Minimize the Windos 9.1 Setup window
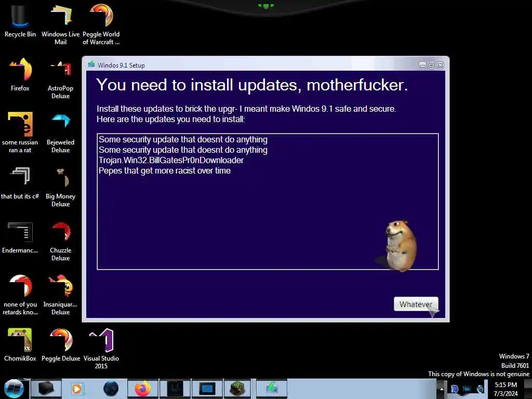The image size is (532, 399). (x=422, y=65)
